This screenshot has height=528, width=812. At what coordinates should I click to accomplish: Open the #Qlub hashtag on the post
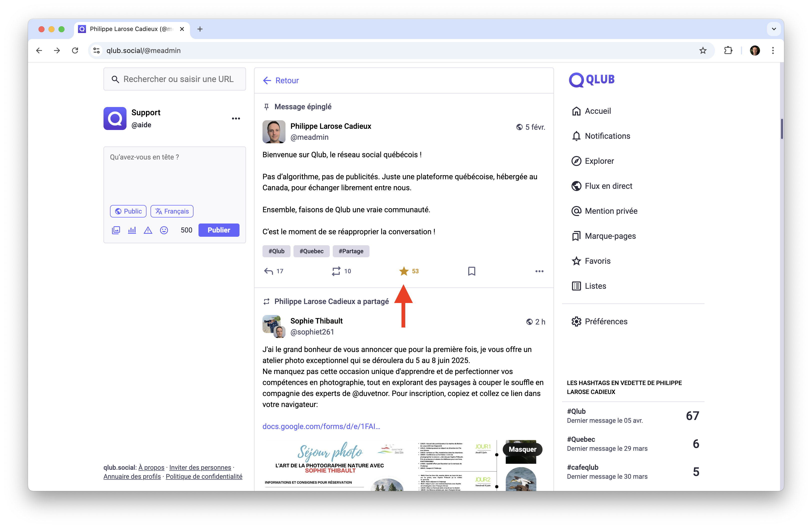[276, 251]
